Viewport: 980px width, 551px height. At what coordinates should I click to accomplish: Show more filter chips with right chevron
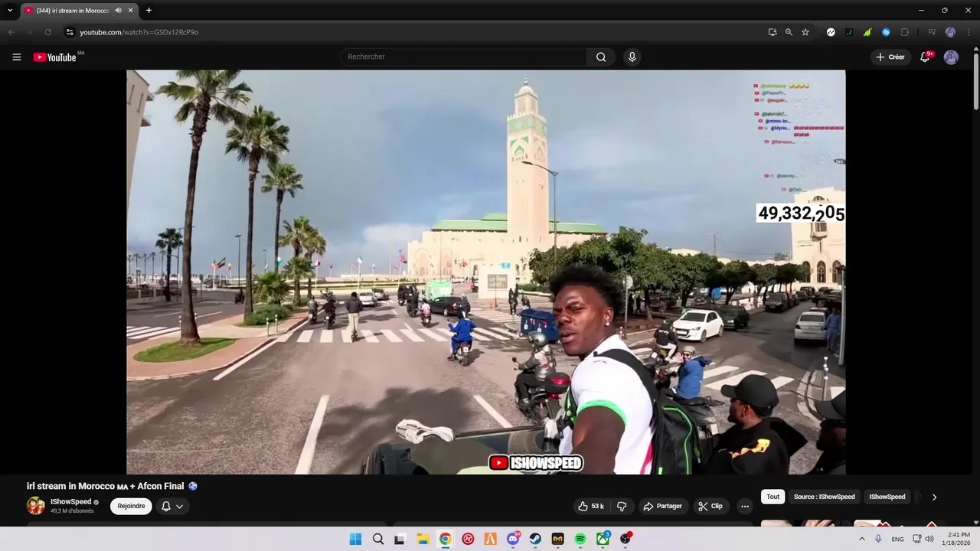click(934, 497)
